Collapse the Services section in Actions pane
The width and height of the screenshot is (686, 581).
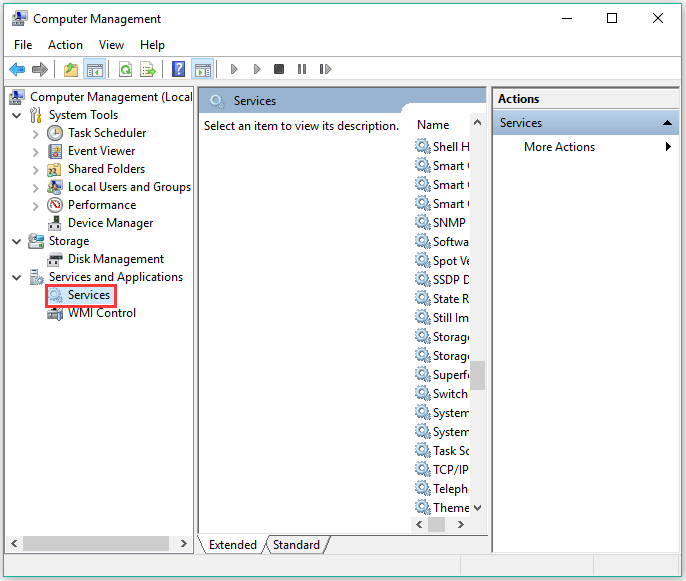[667, 123]
